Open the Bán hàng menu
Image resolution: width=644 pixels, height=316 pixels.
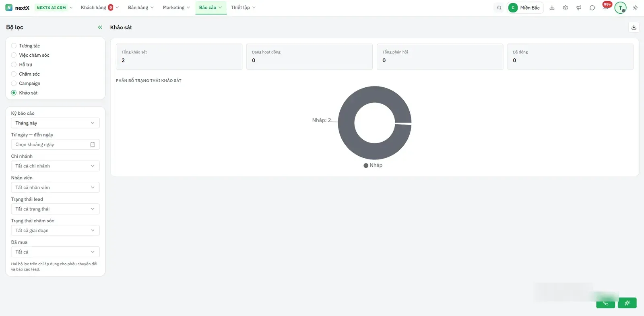(x=141, y=8)
